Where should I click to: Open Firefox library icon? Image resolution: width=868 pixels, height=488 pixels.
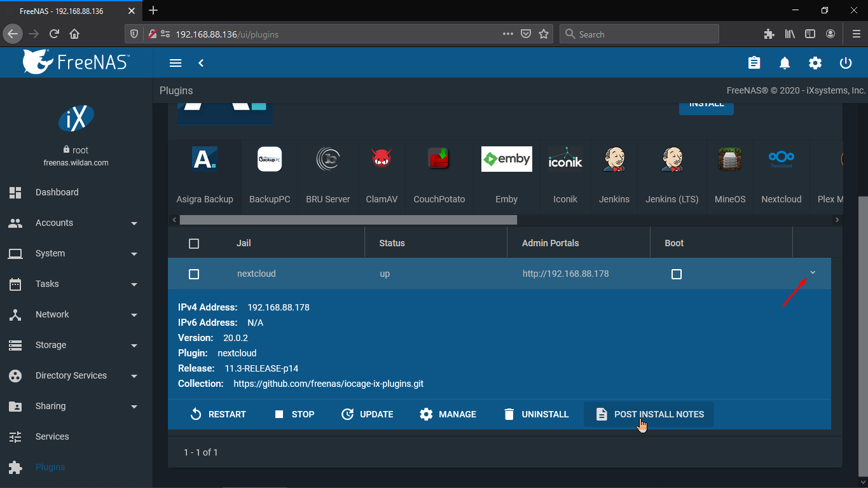point(790,34)
